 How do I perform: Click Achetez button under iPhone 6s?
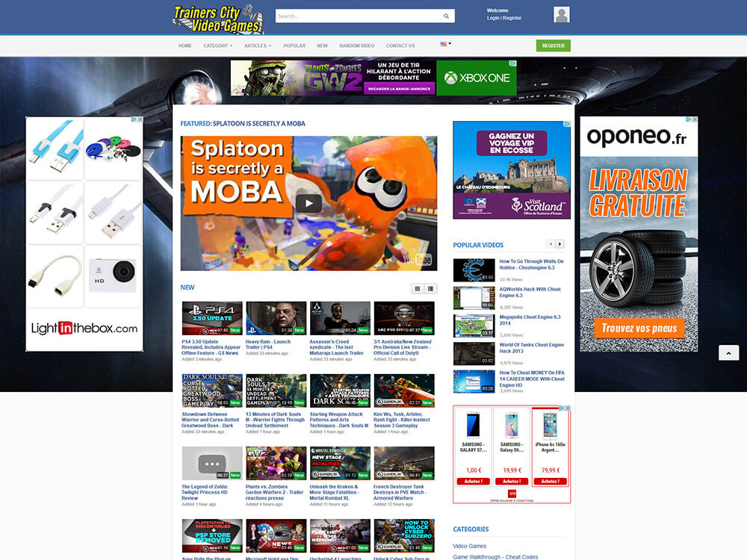[550, 482]
